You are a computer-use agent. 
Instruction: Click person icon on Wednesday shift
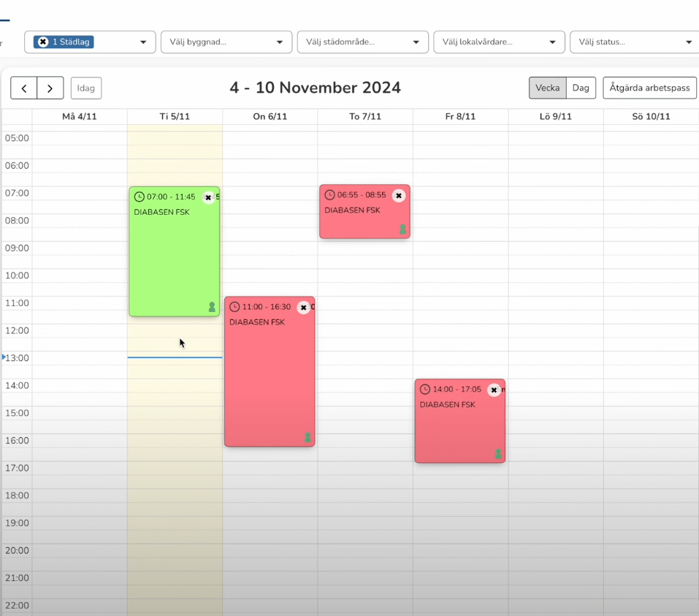[x=308, y=437]
